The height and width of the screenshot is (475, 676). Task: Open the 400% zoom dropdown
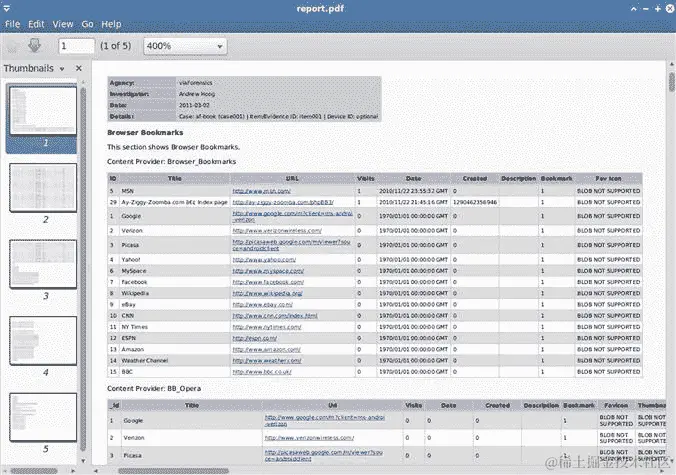click(185, 46)
